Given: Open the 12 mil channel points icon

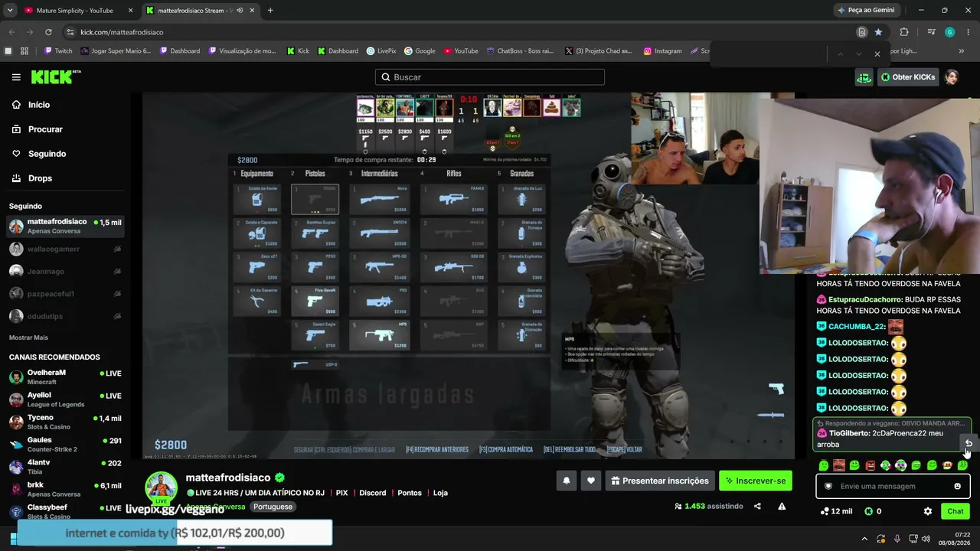Looking at the screenshot, I should [x=825, y=511].
